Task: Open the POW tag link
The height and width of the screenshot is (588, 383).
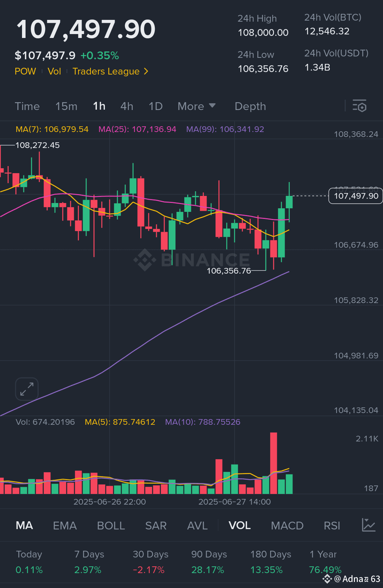Action: click(x=25, y=71)
